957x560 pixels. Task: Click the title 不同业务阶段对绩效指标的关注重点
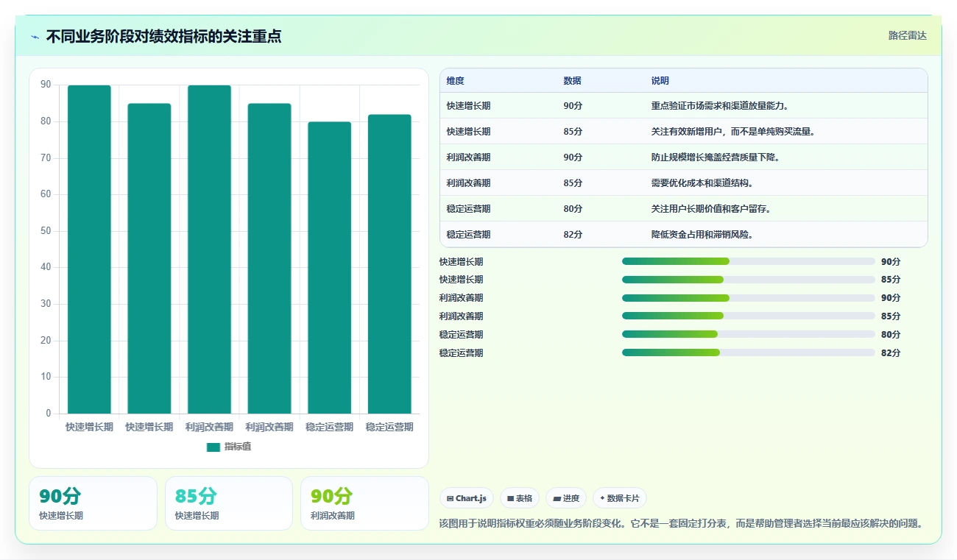click(x=163, y=37)
